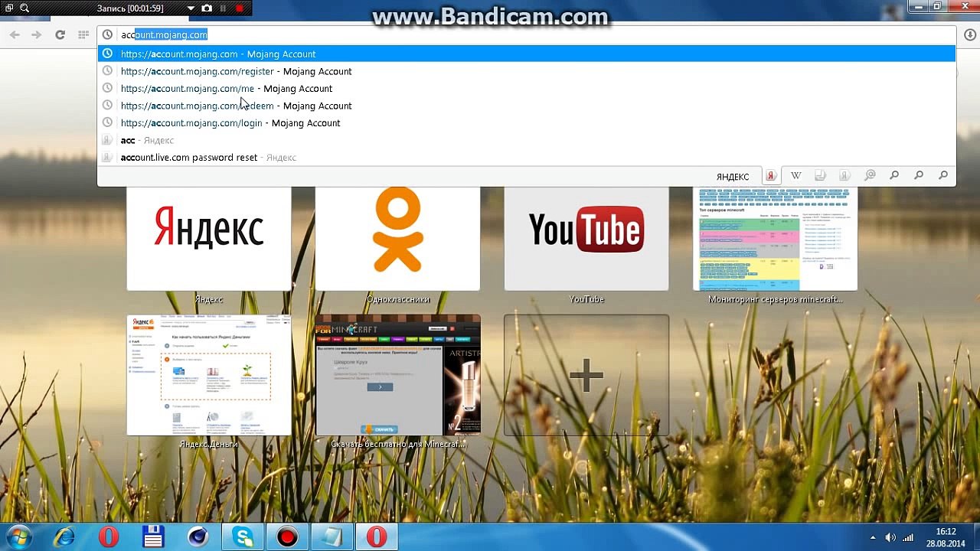This screenshot has width=980, height=551.
Task: Click the 'Яндекс' label under the first tile
Action: click(209, 299)
